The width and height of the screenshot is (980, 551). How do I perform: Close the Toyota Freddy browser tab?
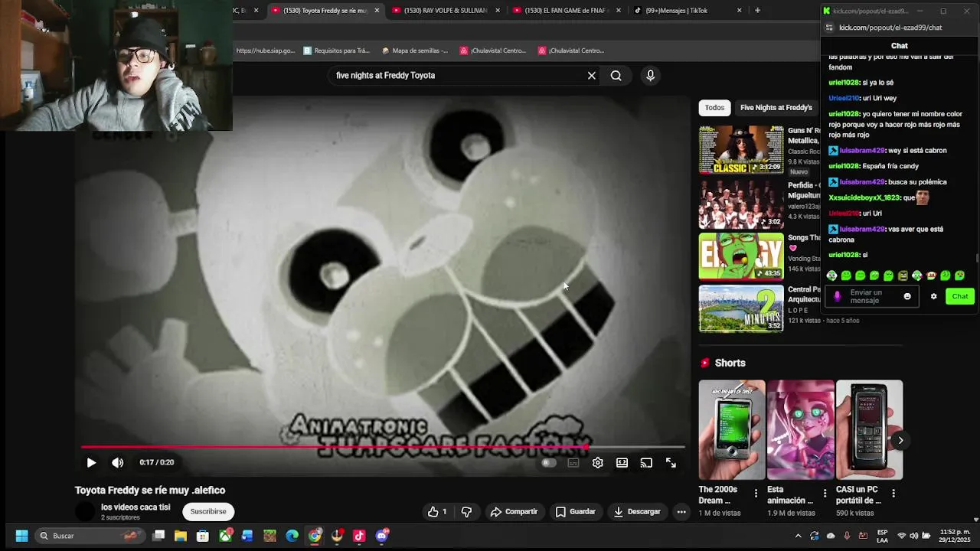377,11
